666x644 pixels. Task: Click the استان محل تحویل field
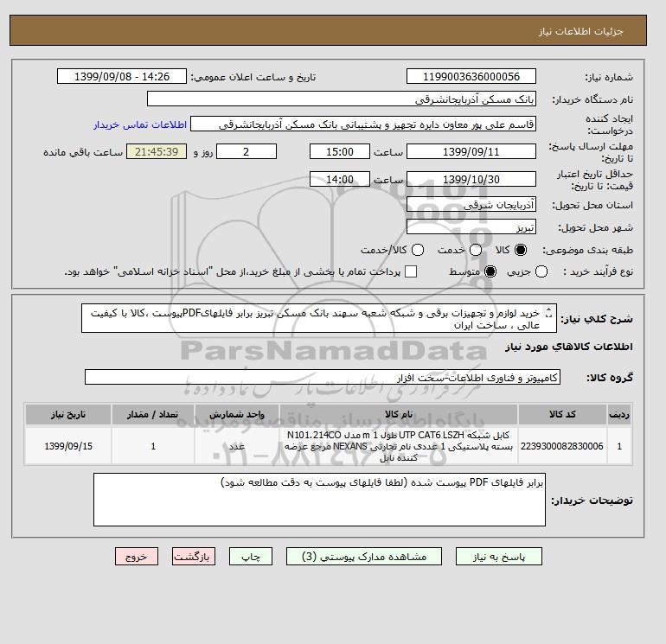click(471, 205)
